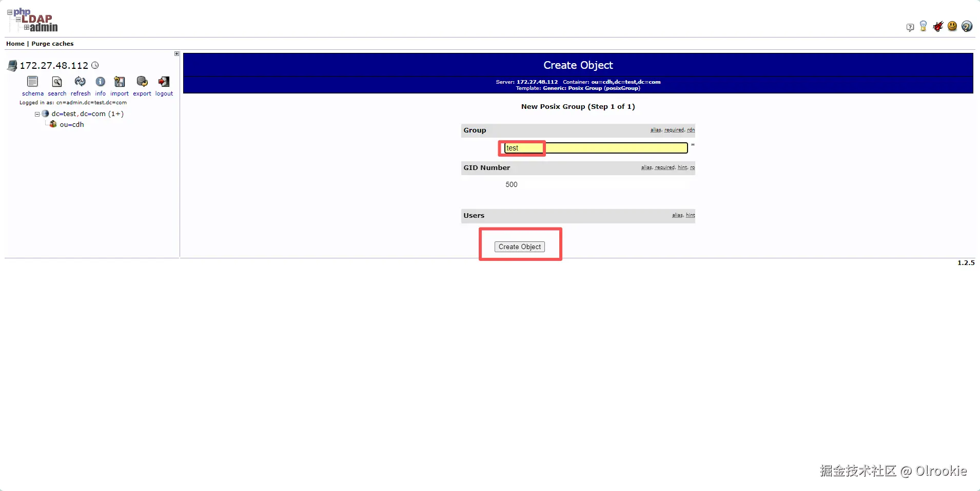Click 'alias' hint in Group header
The width and height of the screenshot is (980, 491).
click(x=656, y=130)
